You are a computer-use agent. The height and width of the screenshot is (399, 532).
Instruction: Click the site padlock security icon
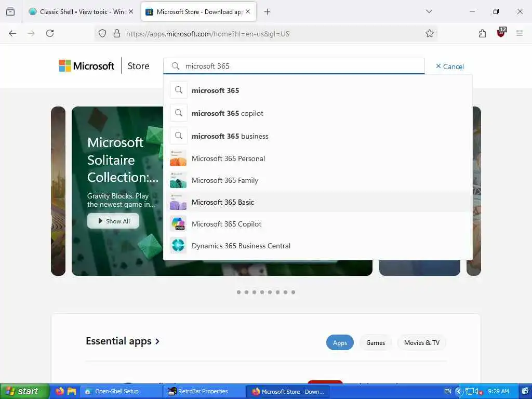tap(117, 33)
